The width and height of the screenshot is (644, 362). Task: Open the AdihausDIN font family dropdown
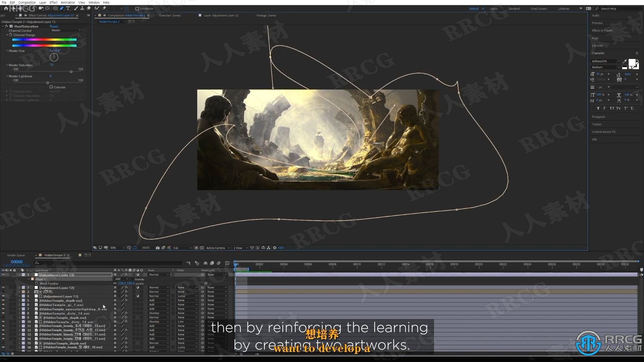click(605, 61)
